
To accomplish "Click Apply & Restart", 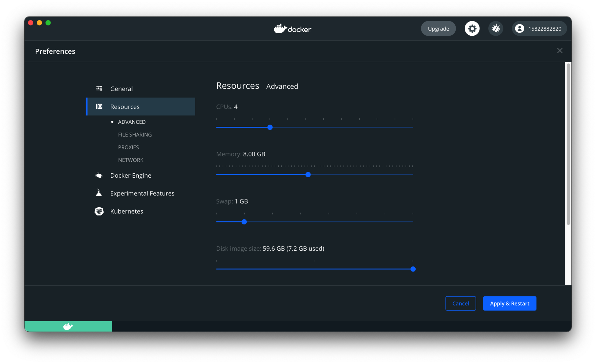I will tap(510, 303).
